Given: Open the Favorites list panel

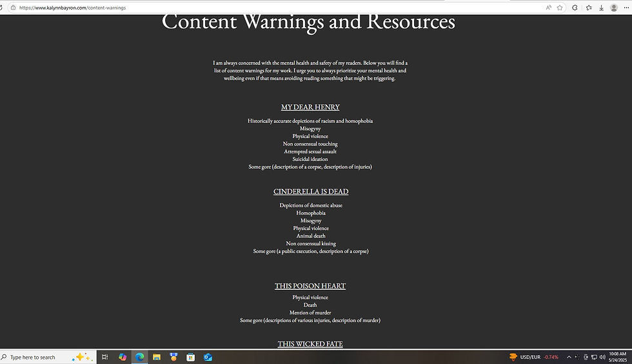Looking at the screenshot, I should 589,8.
